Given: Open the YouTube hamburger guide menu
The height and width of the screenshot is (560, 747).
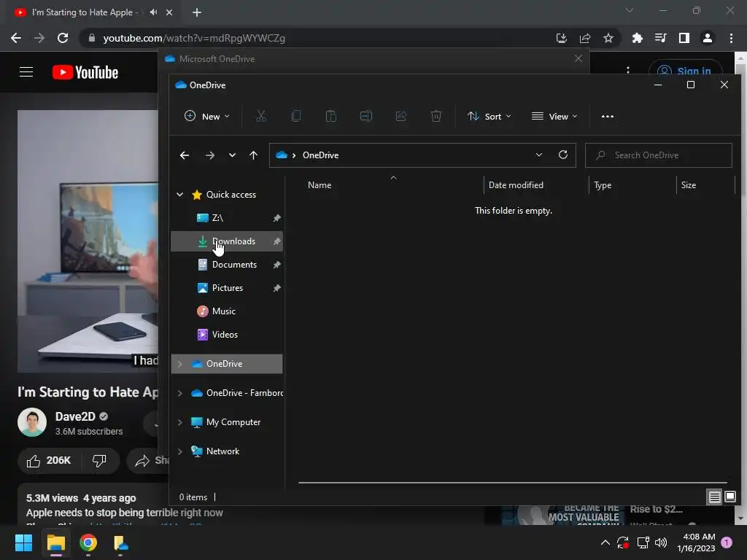Looking at the screenshot, I should [x=26, y=72].
